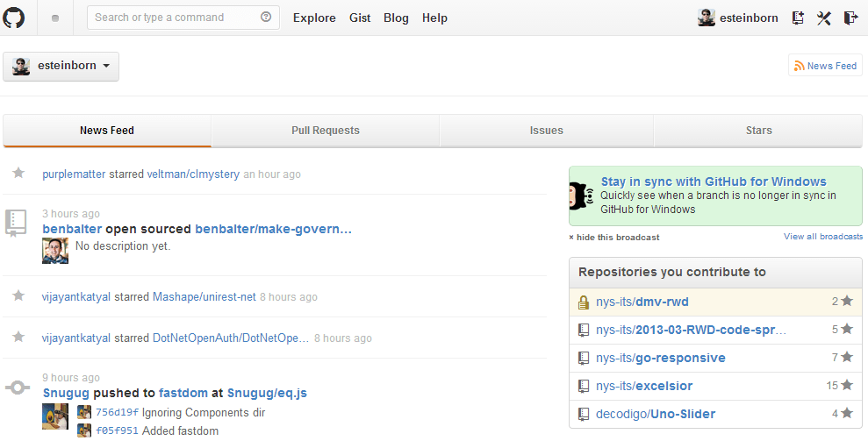Click the star icon next to excelsior
Image resolution: width=868 pixels, height=441 pixels.
[846, 386]
